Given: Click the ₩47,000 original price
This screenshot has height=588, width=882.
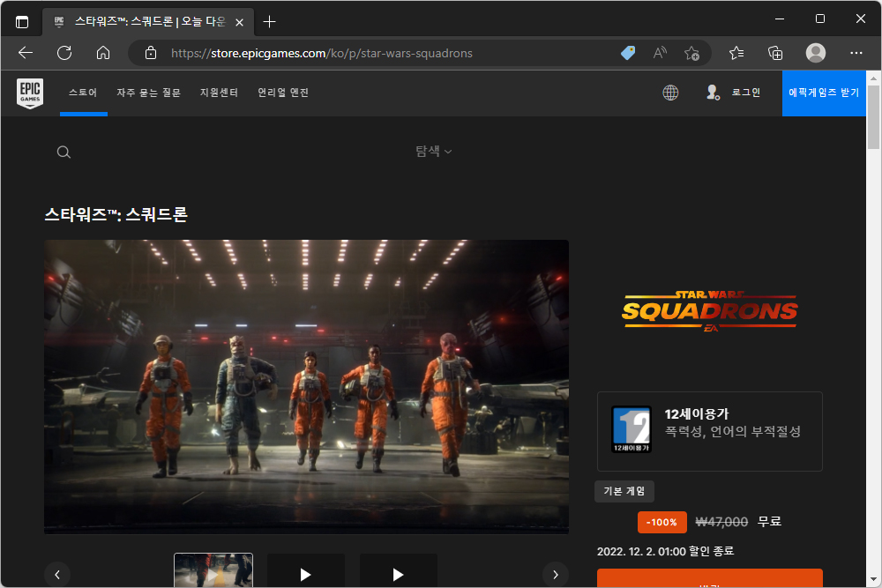Looking at the screenshot, I should tap(721, 522).
